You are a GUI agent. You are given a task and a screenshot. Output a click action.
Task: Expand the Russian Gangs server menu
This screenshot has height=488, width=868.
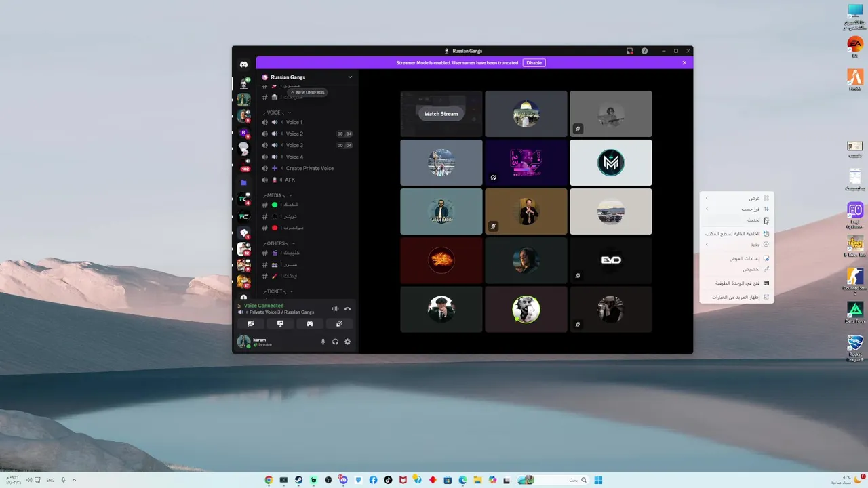tap(350, 77)
